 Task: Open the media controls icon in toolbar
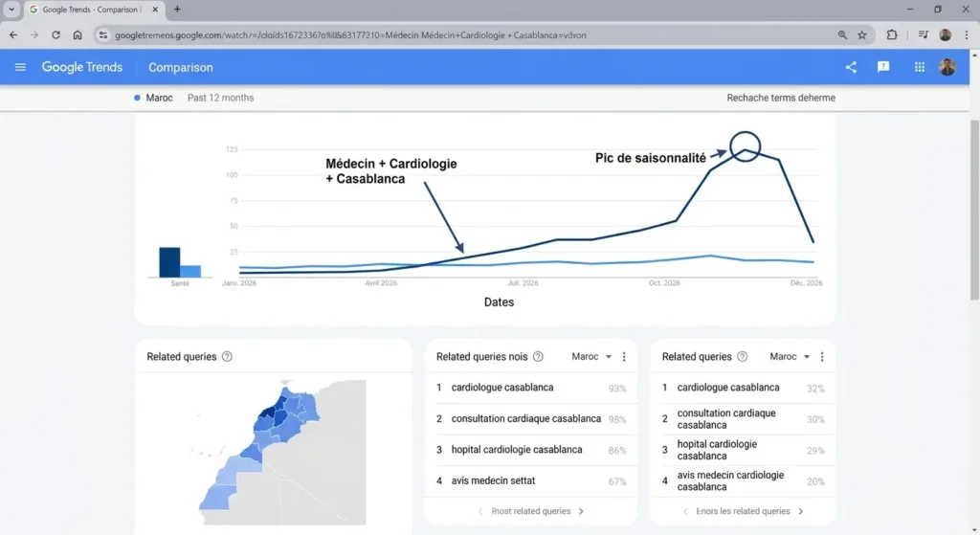[x=924, y=35]
